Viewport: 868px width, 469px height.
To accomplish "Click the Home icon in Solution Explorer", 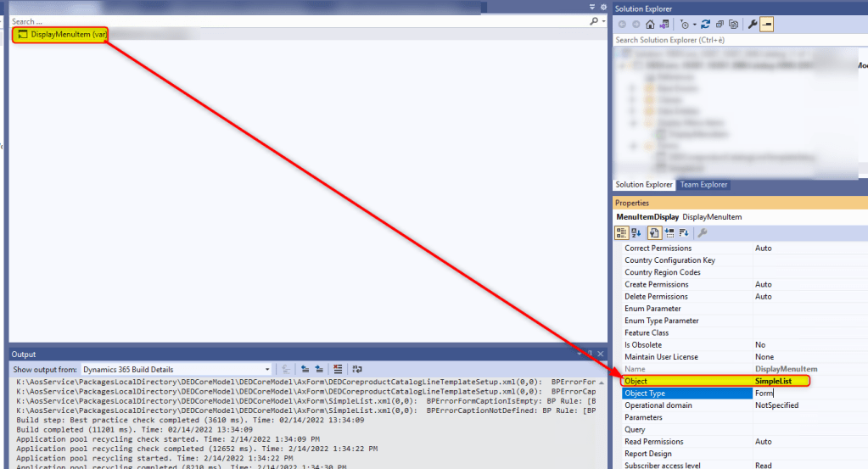I will pos(650,25).
